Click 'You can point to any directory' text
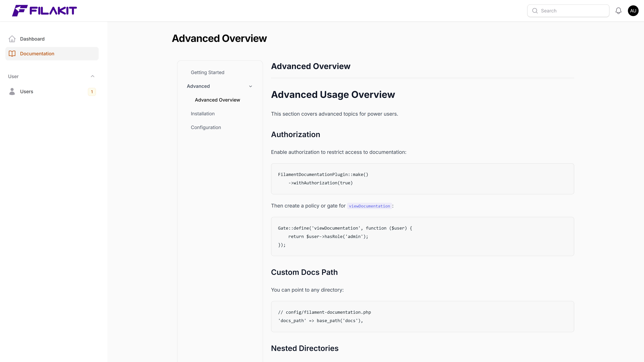This screenshot has height=362, width=644. (x=307, y=290)
